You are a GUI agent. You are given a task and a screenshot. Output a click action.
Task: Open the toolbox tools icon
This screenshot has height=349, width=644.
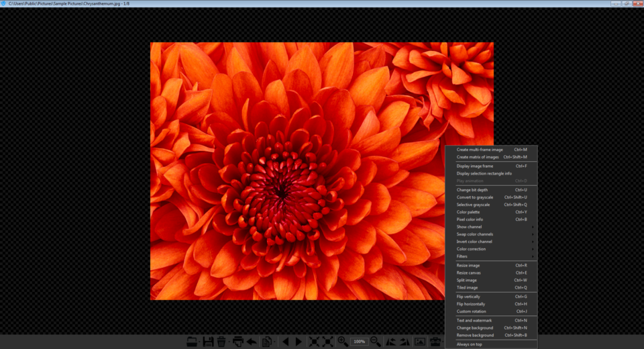pos(436,342)
